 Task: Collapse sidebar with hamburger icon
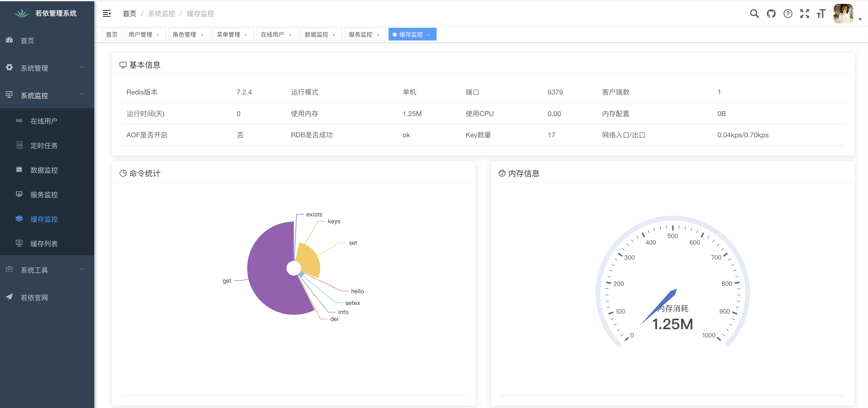click(106, 13)
